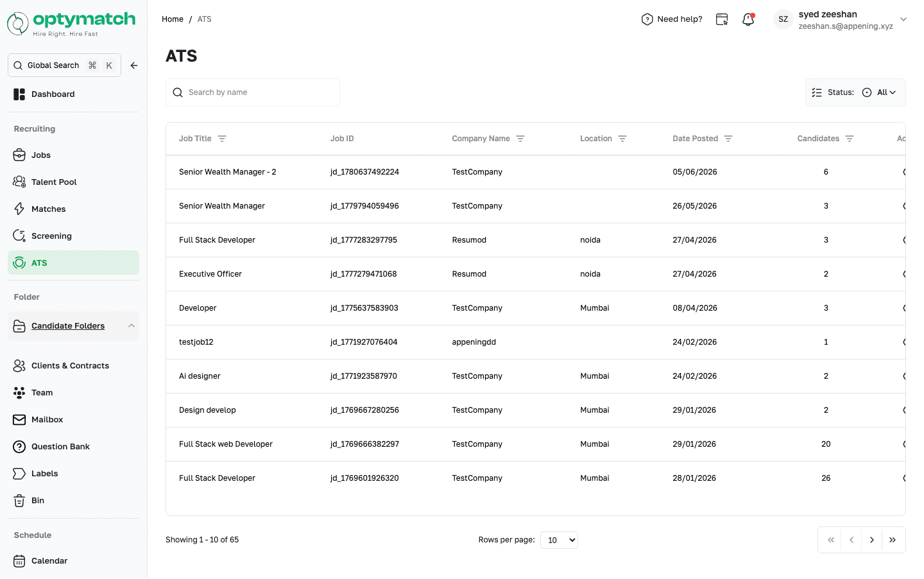This screenshot has height=579, width=924.
Task: Click the SZ user avatar
Action: click(x=783, y=19)
